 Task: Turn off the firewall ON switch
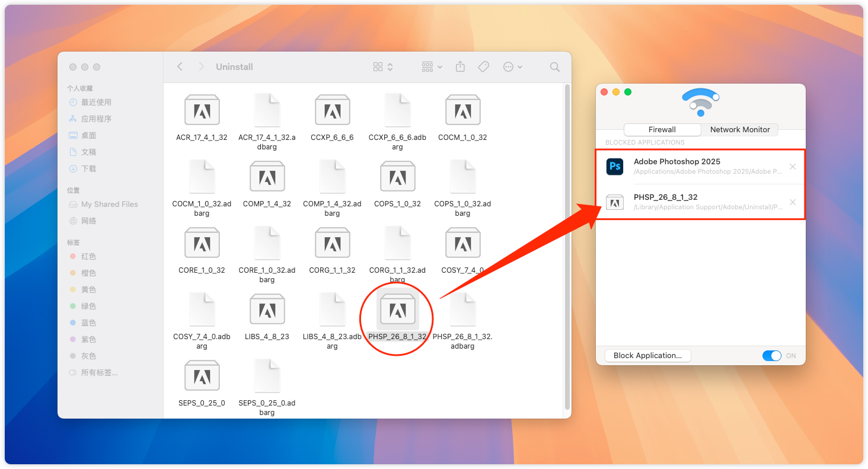point(772,356)
